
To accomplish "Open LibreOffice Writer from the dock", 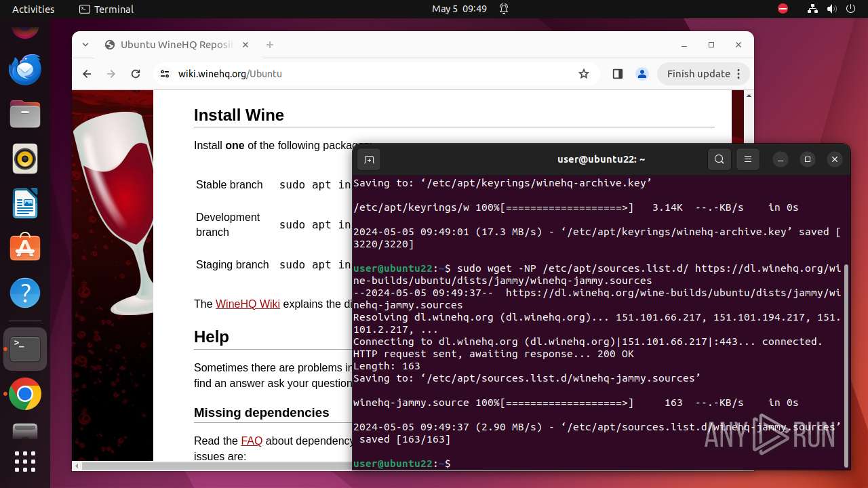I will pyautogui.click(x=25, y=204).
